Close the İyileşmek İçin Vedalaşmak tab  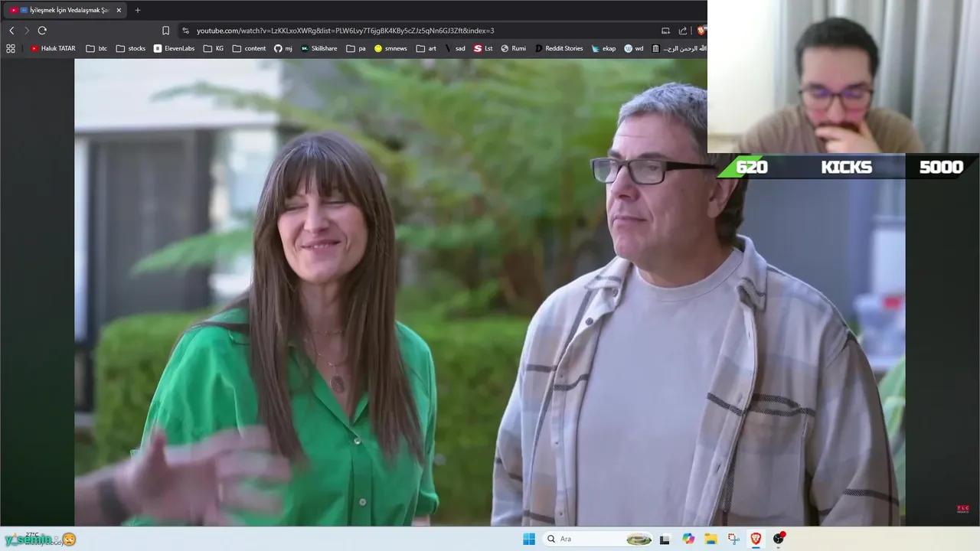click(119, 10)
